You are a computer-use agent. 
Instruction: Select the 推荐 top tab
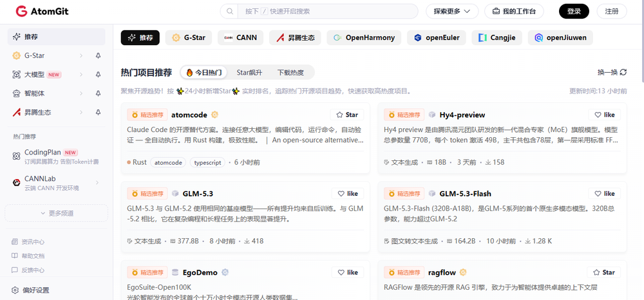140,38
